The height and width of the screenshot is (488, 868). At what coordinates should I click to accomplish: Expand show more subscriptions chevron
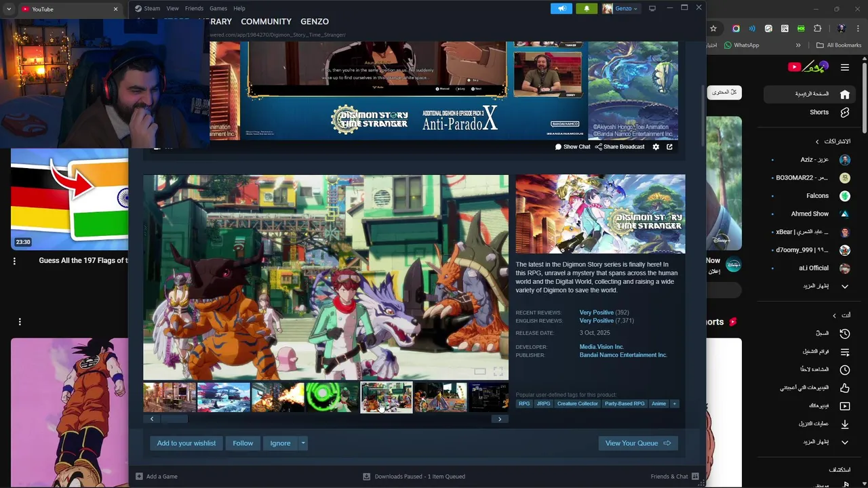(845, 286)
